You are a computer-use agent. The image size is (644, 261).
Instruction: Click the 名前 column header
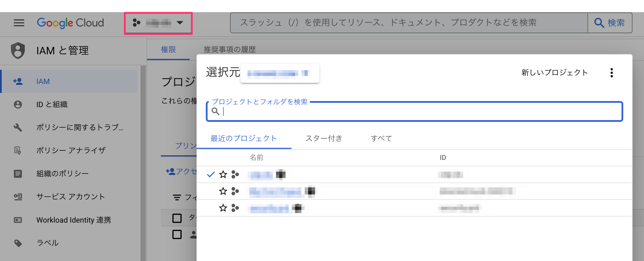pyautogui.click(x=257, y=157)
